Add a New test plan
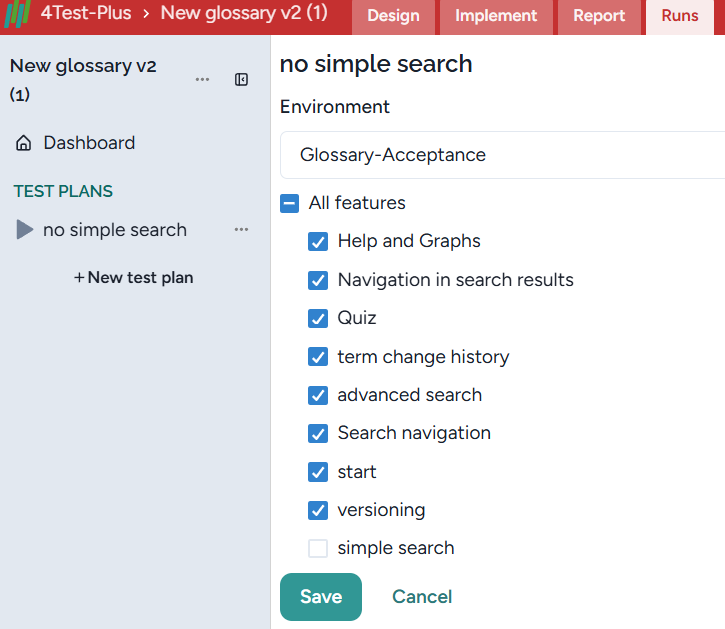 pyautogui.click(x=134, y=278)
